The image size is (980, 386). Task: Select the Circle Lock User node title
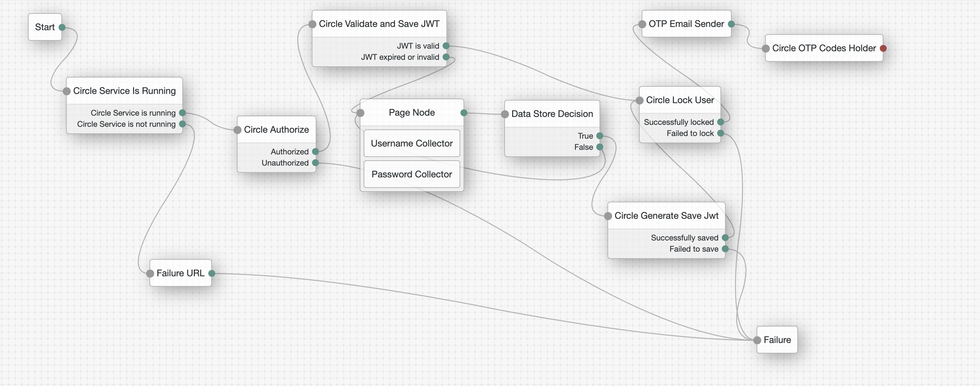tap(679, 100)
